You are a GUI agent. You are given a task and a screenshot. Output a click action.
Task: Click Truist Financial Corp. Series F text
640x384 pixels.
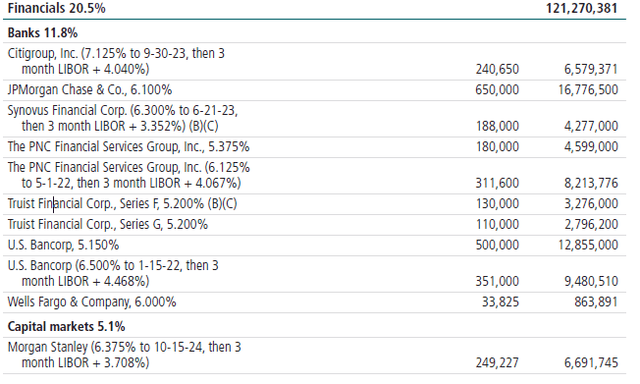[x=122, y=204]
